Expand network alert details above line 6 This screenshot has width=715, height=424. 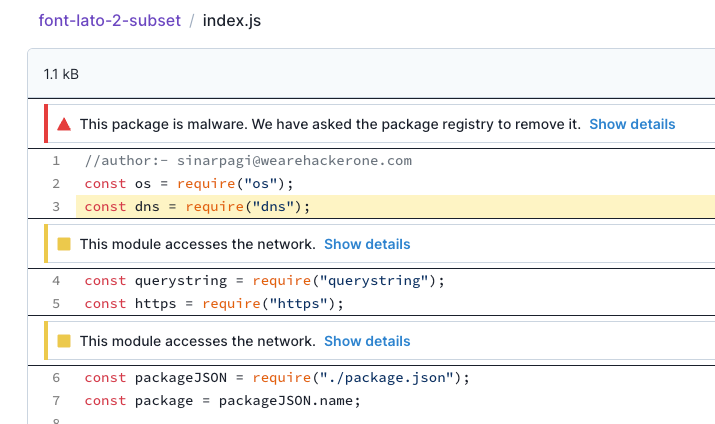367,341
